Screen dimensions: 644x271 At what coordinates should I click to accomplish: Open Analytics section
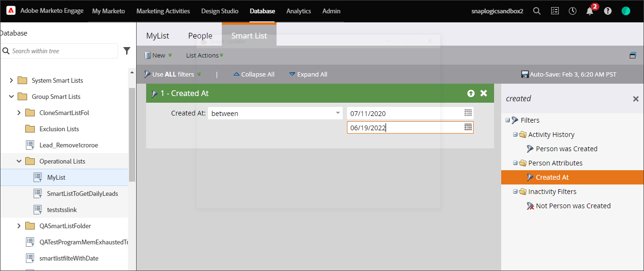pyautogui.click(x=298, y=11)
